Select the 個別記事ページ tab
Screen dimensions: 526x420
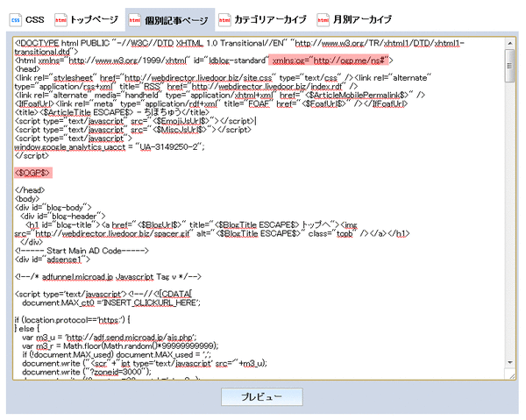coord(170,20)
